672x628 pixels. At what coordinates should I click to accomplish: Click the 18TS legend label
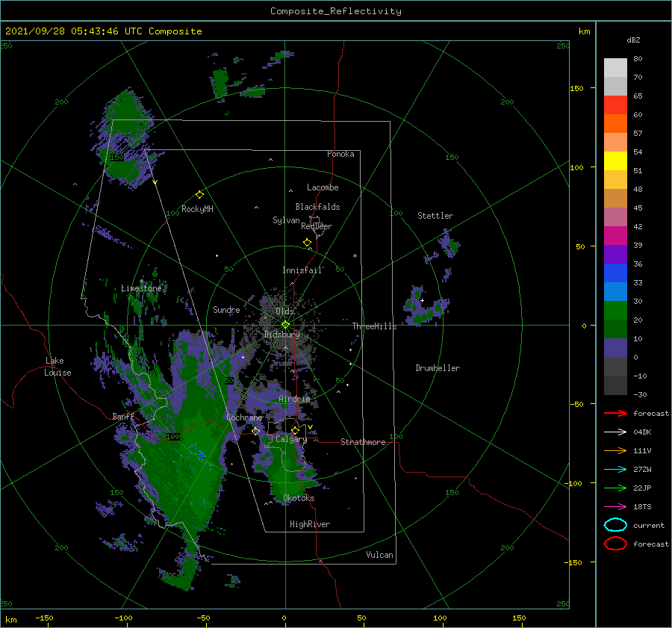642,507
